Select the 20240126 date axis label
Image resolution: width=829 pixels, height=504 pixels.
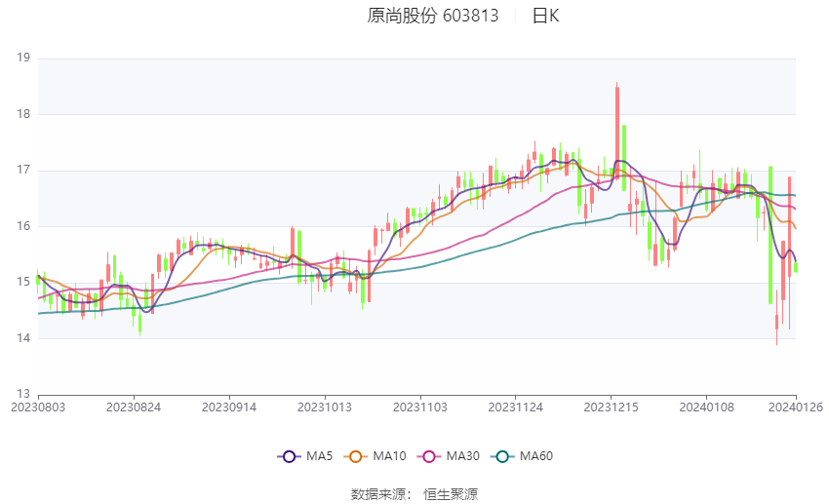(796, 407)
